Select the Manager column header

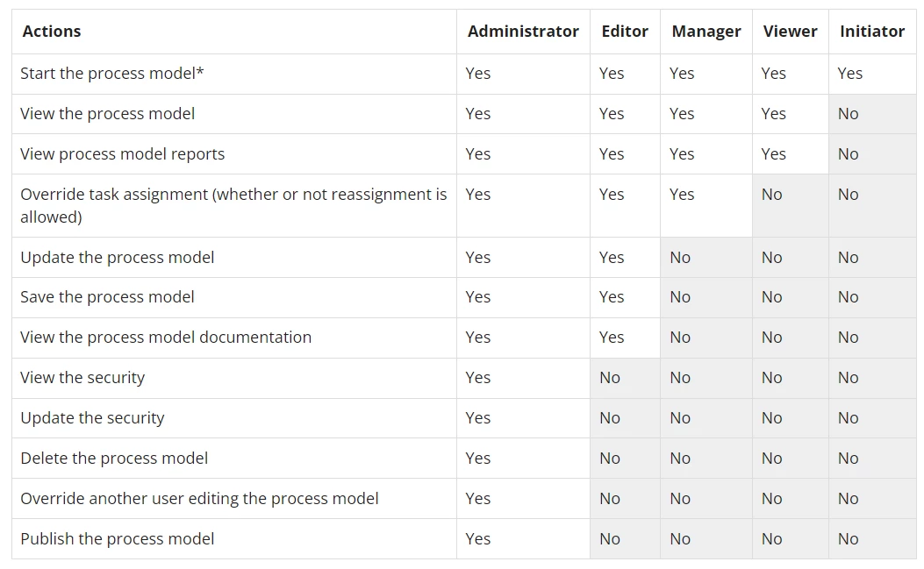tap(706, 32)
